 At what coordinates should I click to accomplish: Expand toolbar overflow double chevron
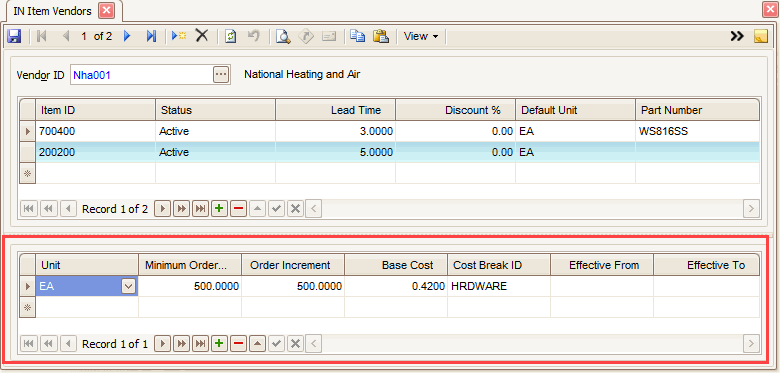point(737,36)
